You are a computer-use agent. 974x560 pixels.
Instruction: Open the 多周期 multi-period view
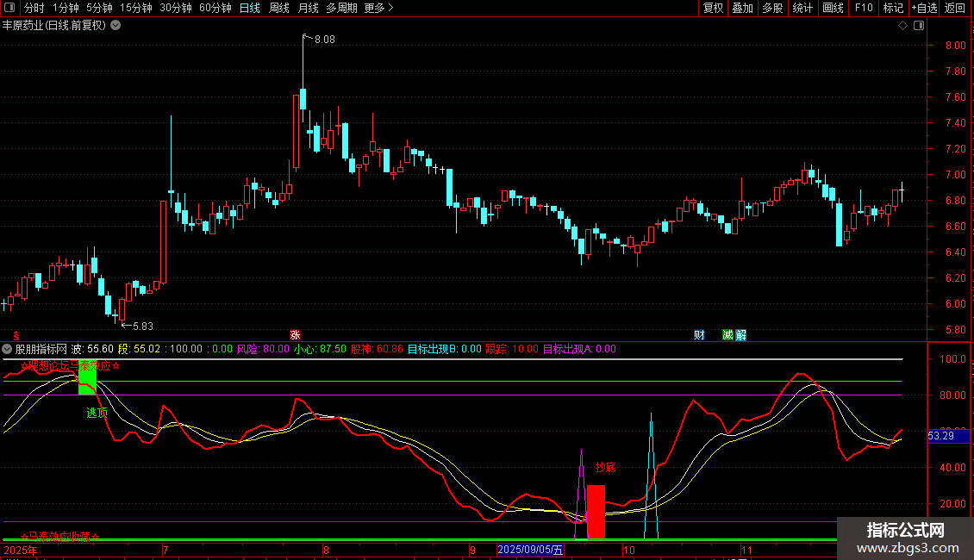(342, 9)
